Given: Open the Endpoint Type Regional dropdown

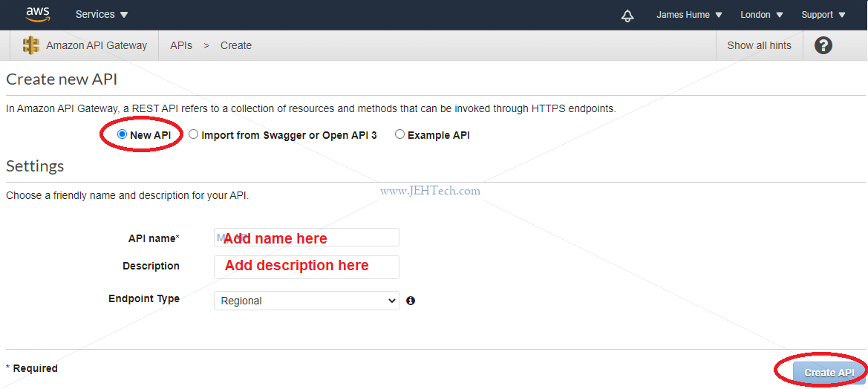Looking at the screenshot, I should click(306, 301).
